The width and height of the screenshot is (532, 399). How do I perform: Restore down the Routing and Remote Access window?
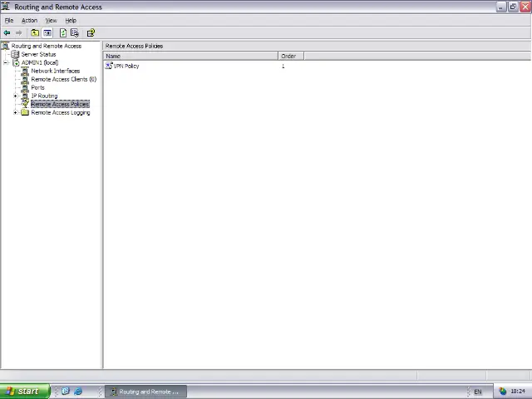pos(513,7)
